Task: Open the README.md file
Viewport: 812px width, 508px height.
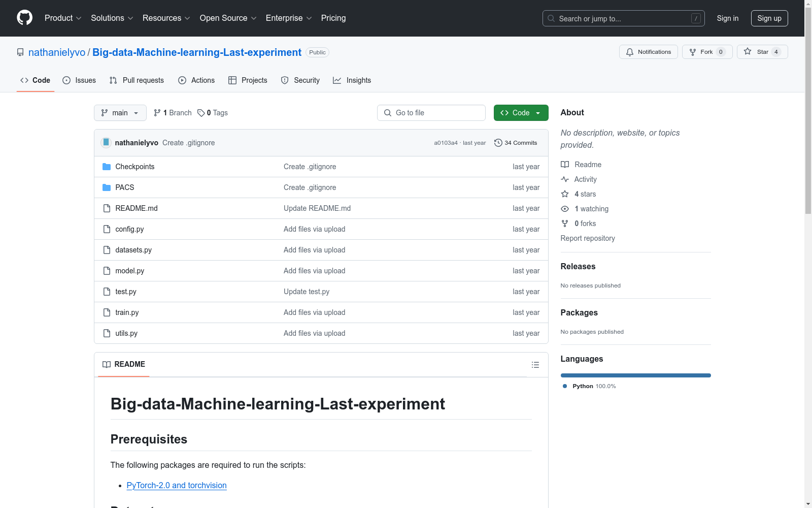Action: click(137, 208)
